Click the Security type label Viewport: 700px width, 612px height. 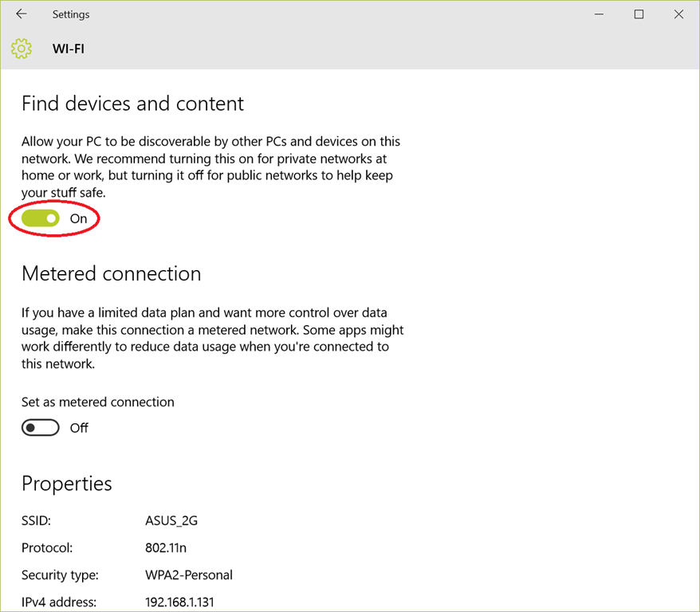pos(60,575)
